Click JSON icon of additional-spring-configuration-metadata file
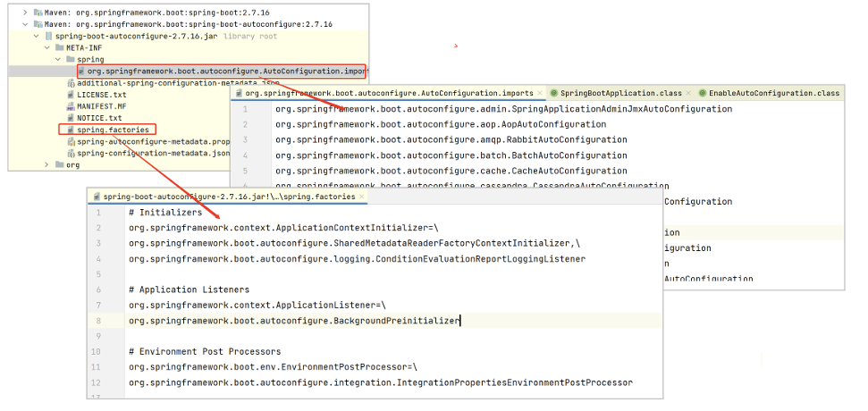Viewport: 868px width, 411px height. 71,83
